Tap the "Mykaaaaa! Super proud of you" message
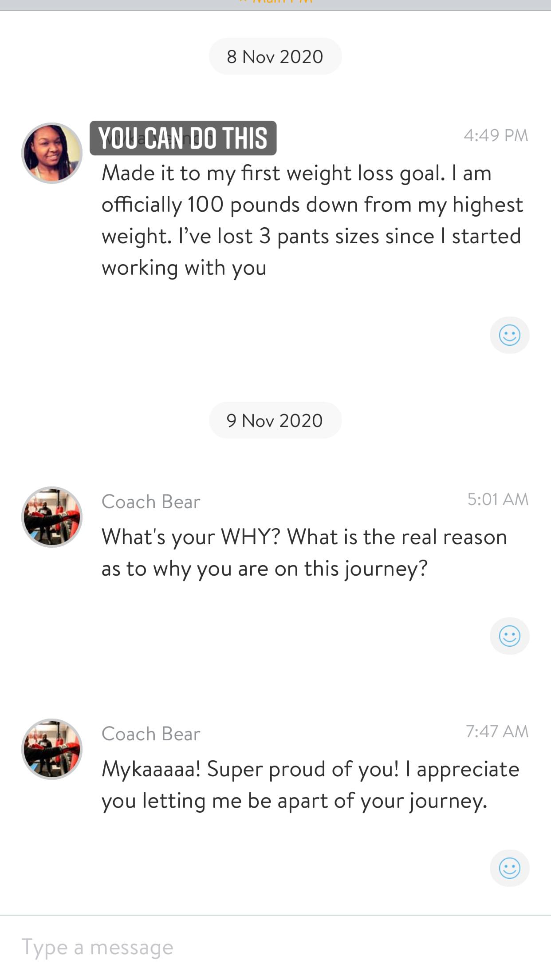Image resolution: width=551 pixels, height=980 pixels. point(310,785)
